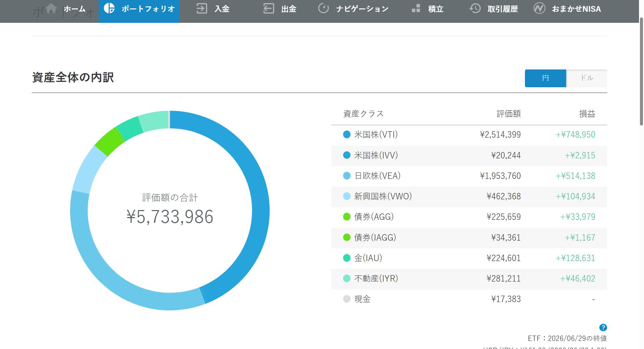
Task: Click the +¥104,934 profit value
Action: 575,196
